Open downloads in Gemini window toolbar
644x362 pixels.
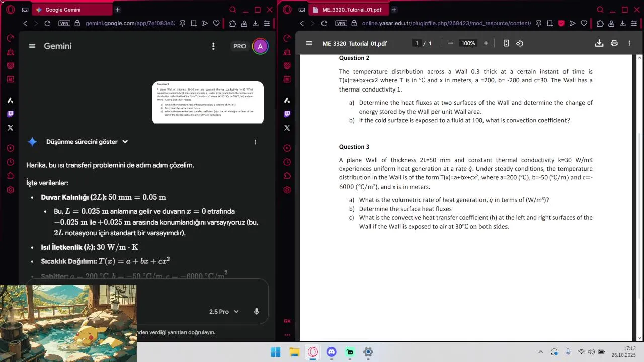[x=256, y=23]
